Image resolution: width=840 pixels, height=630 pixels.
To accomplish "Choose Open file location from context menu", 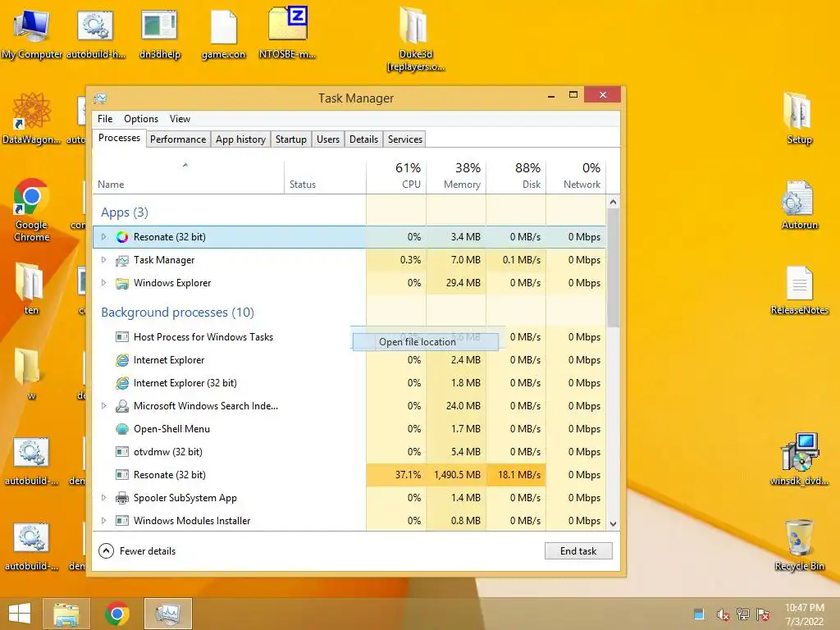I will pyautogui.click(x=426, y=342).
